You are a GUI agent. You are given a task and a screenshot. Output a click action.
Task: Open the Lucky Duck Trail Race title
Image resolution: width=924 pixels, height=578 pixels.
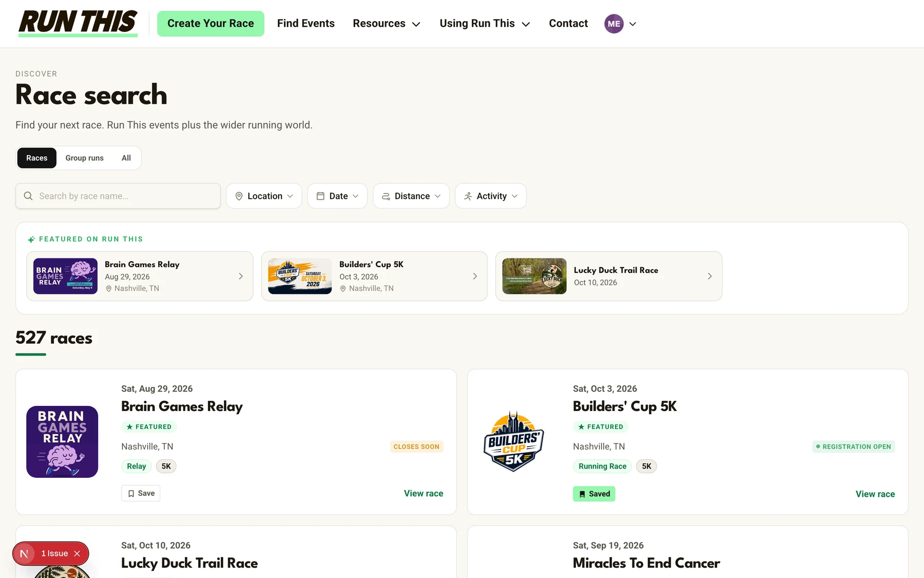point(189,563)
